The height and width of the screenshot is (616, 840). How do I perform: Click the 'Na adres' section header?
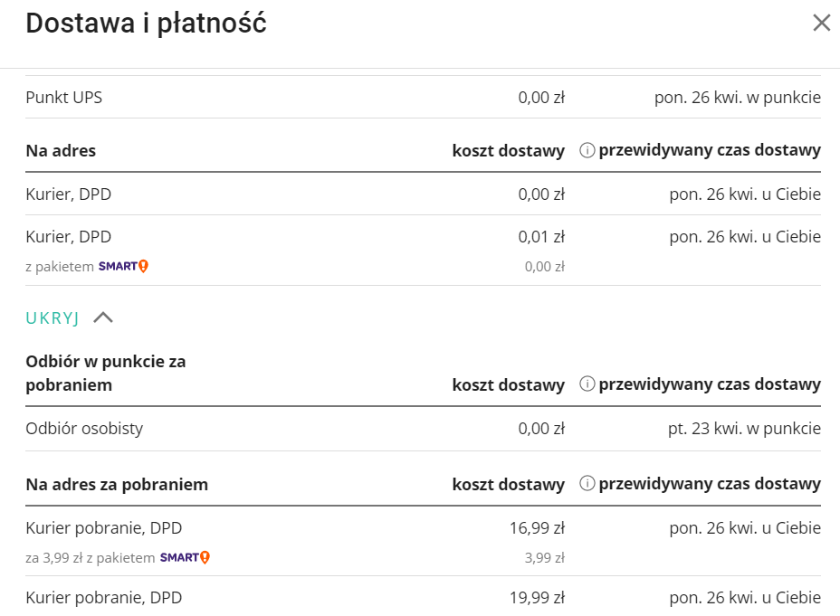(x=59, y=149)
